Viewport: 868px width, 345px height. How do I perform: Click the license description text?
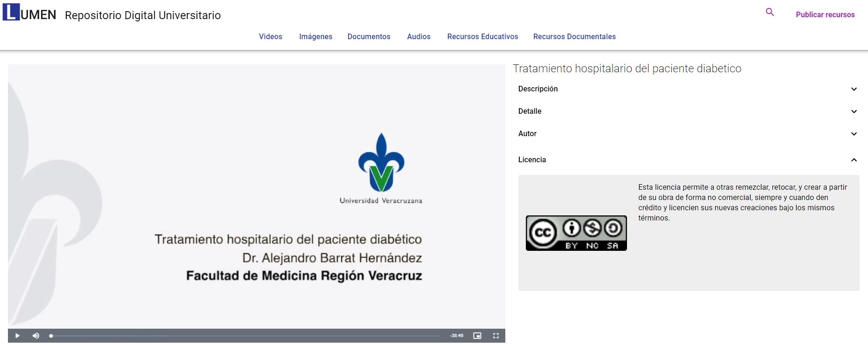point(743,202)
